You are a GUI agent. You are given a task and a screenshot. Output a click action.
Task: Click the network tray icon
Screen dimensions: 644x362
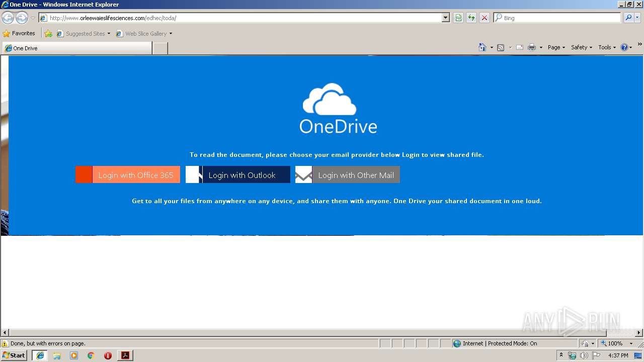click(572, 355)
